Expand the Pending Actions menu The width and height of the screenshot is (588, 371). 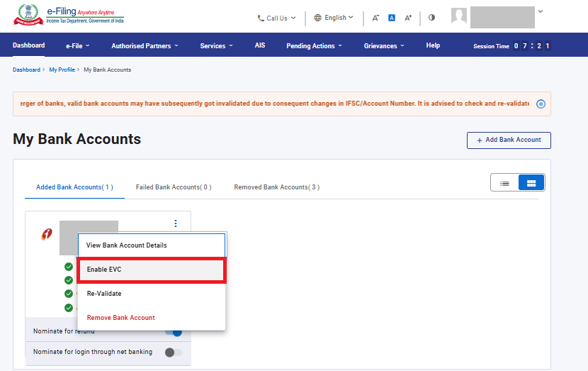pos(314,46)
